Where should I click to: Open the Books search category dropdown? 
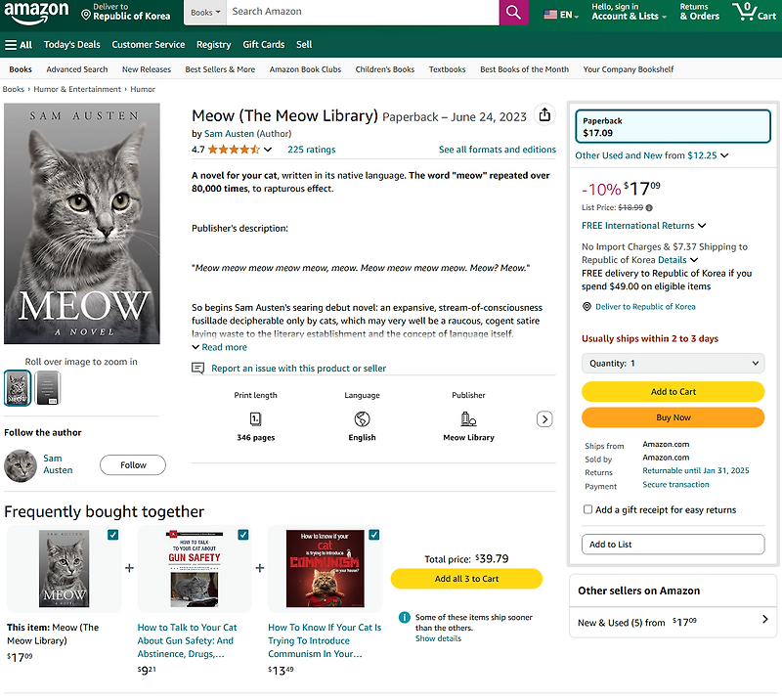(205, 13)
